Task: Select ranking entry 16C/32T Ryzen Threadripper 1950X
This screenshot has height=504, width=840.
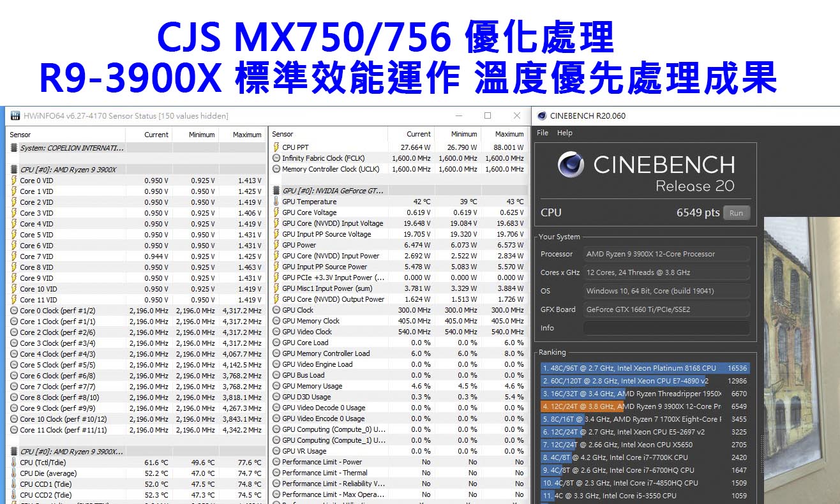Action: 645,394
